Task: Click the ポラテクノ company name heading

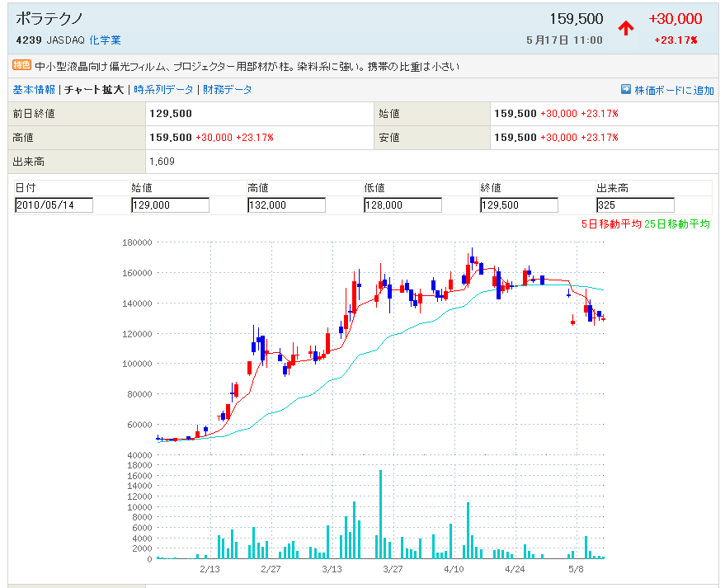Action: click(x=49, y=18)
